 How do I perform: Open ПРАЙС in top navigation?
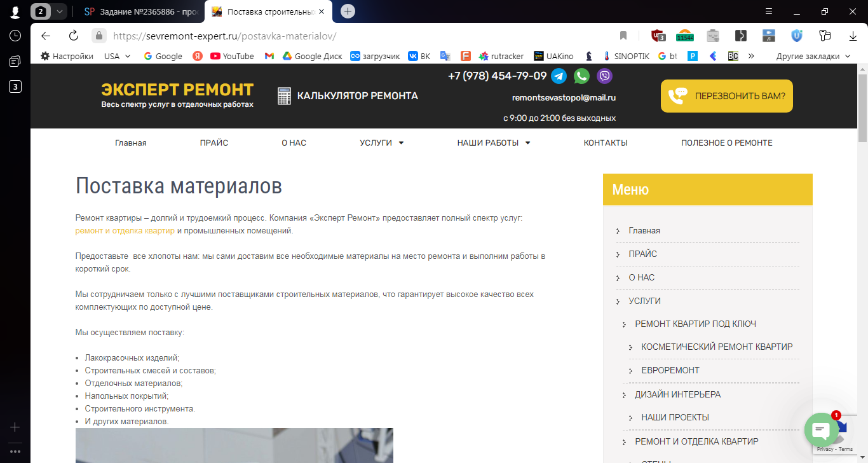[214, 142]
